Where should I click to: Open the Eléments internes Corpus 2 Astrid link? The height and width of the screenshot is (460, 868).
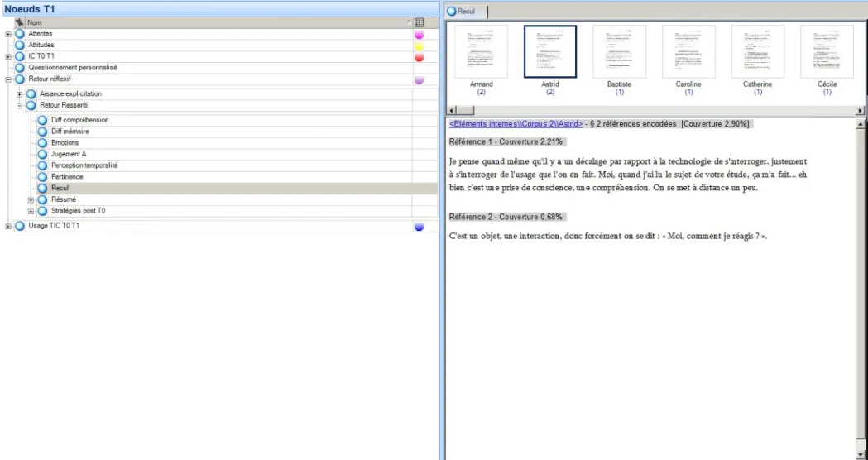click(x=516, y=124)
